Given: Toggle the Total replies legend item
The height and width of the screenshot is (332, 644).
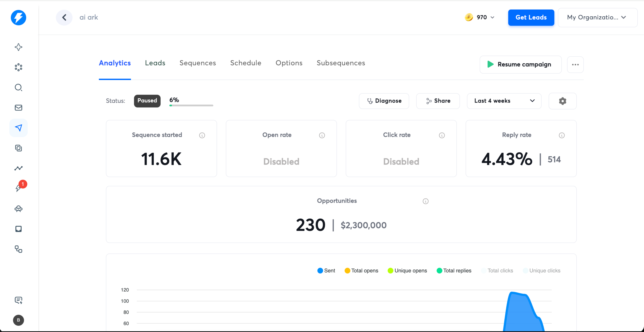Looking at the screenshot, I should (x=454, y=271).
